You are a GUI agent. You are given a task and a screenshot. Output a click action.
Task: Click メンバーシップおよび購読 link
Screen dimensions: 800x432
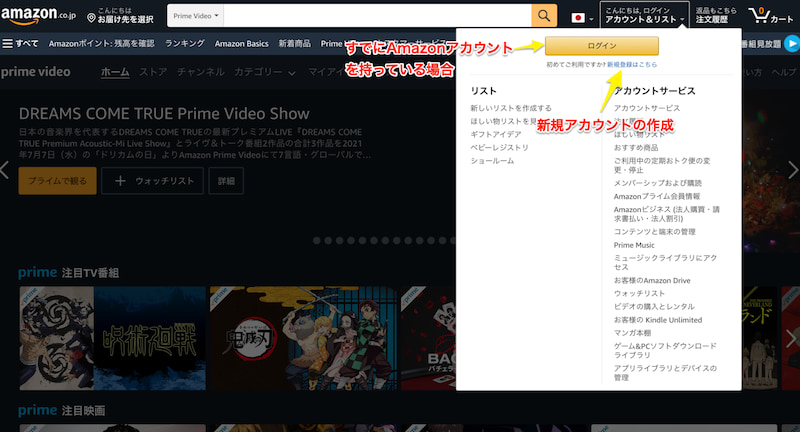(x=657, y=183)
